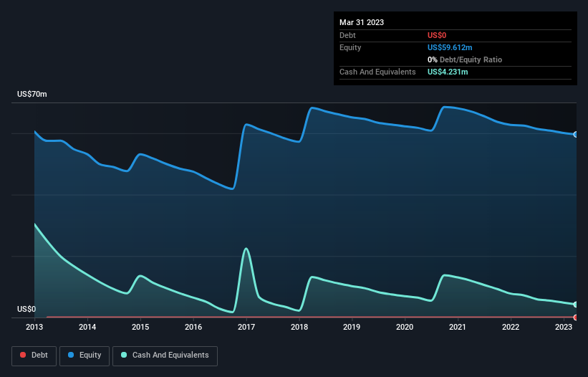The image size is (588, 377).
Task: Click the 2023 x-axis label
Action: tap(563, 327)
